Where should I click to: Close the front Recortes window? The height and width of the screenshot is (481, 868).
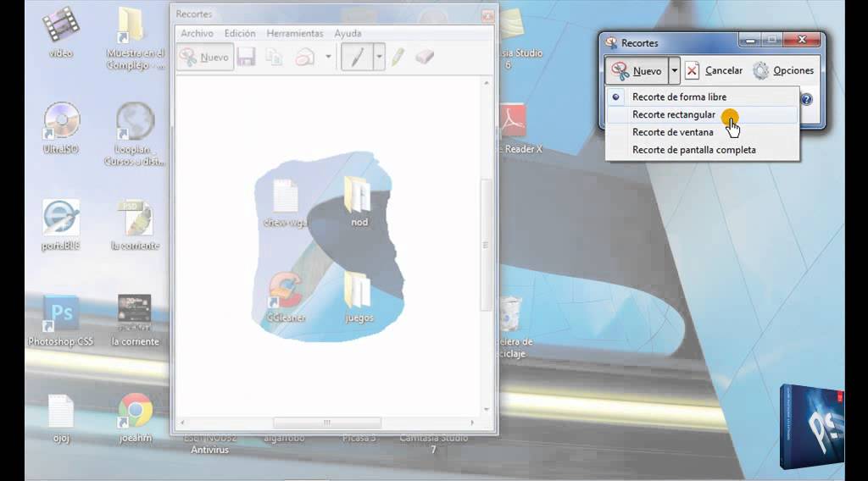point(802,39)
